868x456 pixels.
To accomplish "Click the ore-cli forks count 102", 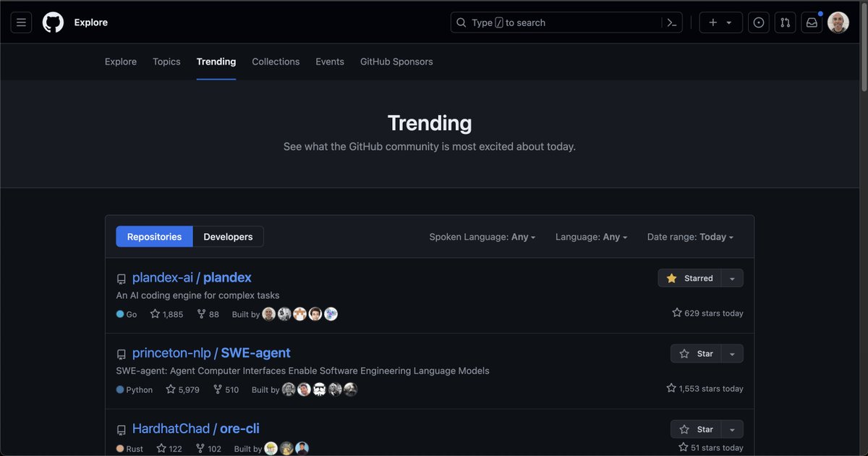I will click(x=208, y=449).
